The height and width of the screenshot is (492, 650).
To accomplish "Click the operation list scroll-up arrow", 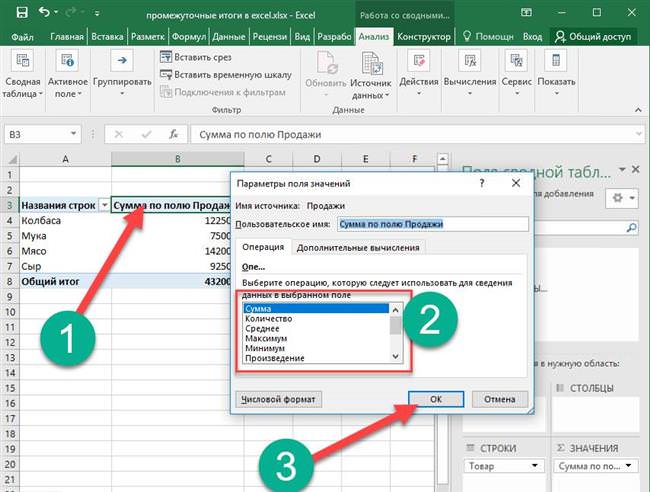I will point(395,310).
